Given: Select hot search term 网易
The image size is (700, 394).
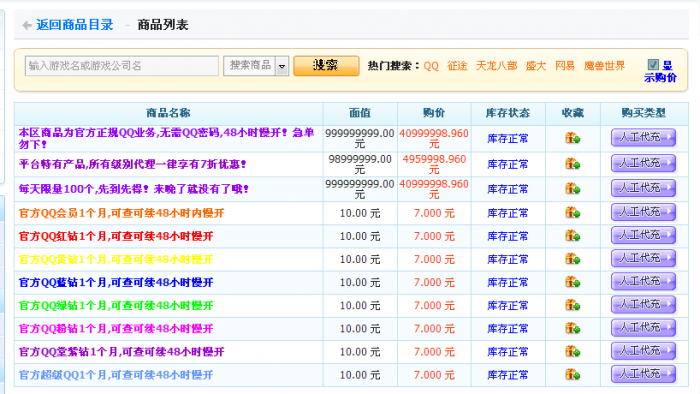Looking at the screenshot, I should [x=565, y=66].
